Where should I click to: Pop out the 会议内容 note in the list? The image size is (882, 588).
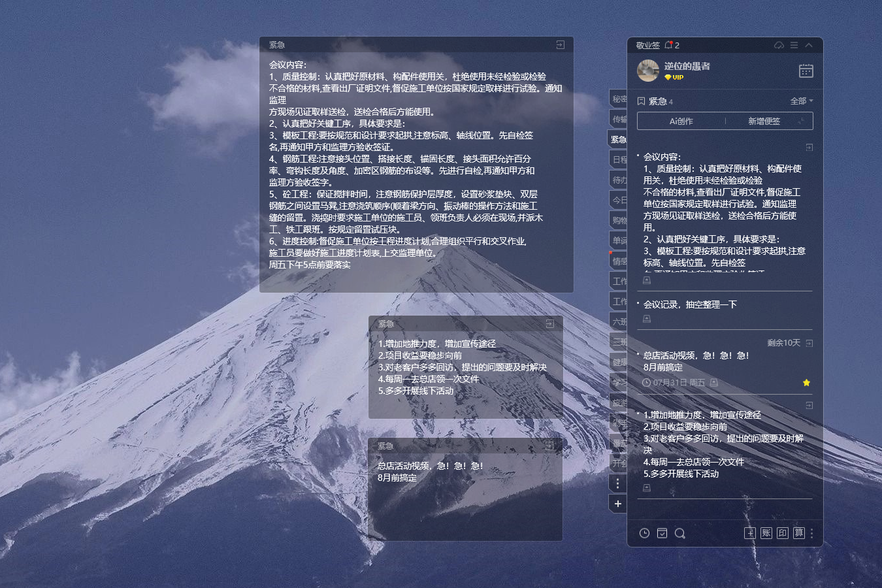coord(809,148)
